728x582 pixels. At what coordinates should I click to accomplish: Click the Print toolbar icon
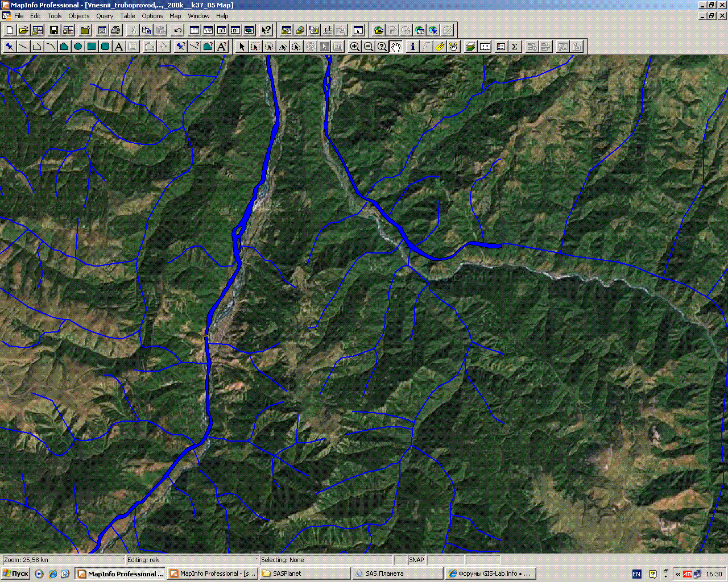[x=115, y=30]
